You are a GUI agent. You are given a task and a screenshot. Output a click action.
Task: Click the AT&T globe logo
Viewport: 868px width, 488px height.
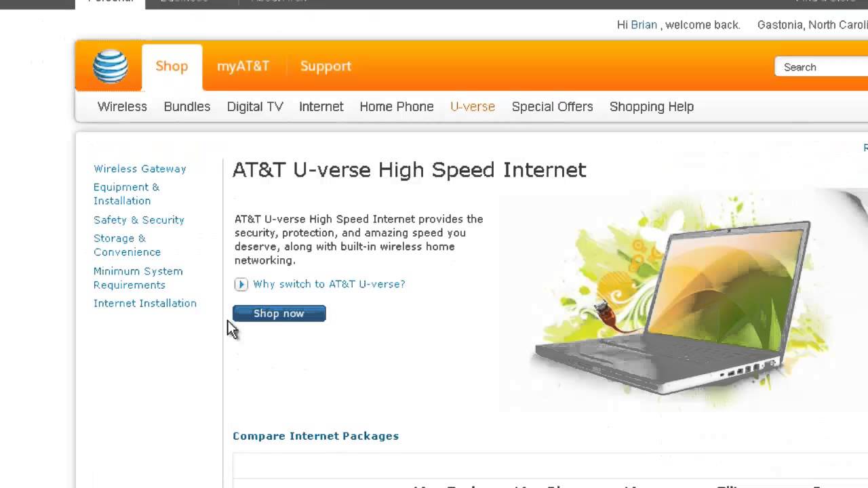tap(111, 66)
